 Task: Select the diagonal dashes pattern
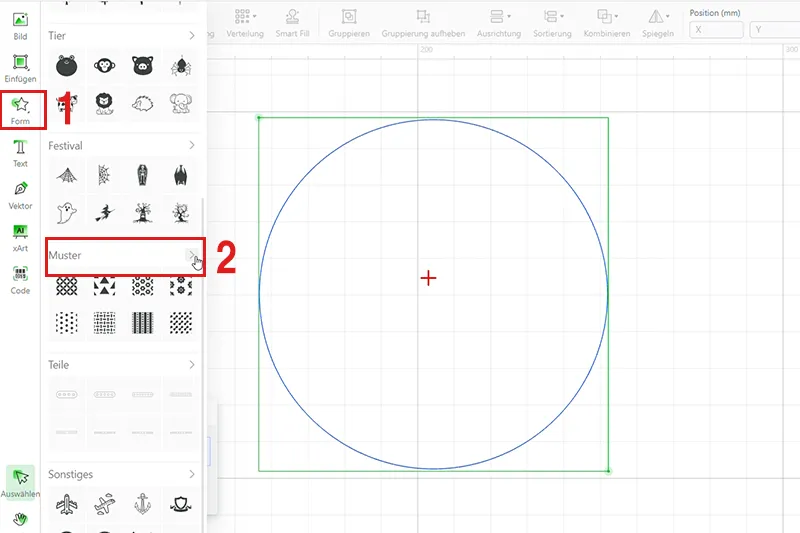181,323
